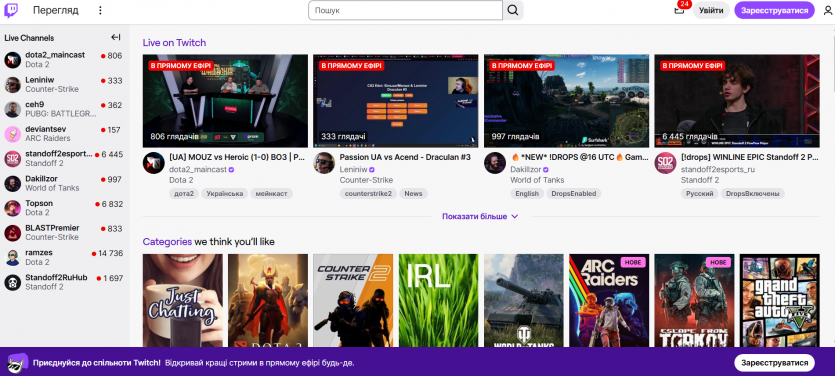Viewport: 835px width, 376px height.
Task: Click the *NEW* !DROPS @16 UTC stream title
Action: tap(579, 158)
